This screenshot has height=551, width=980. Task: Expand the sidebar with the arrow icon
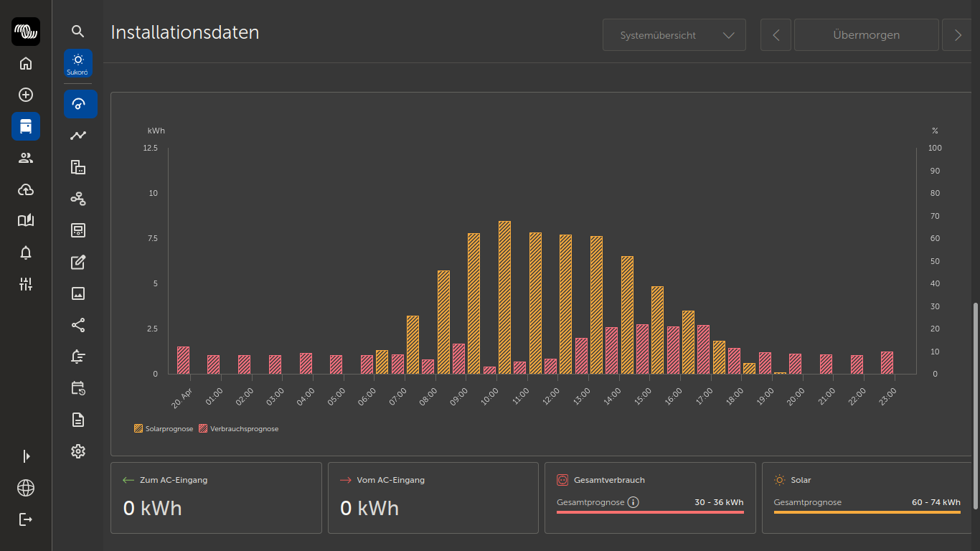pyautogui.click(x=26, y=456)
